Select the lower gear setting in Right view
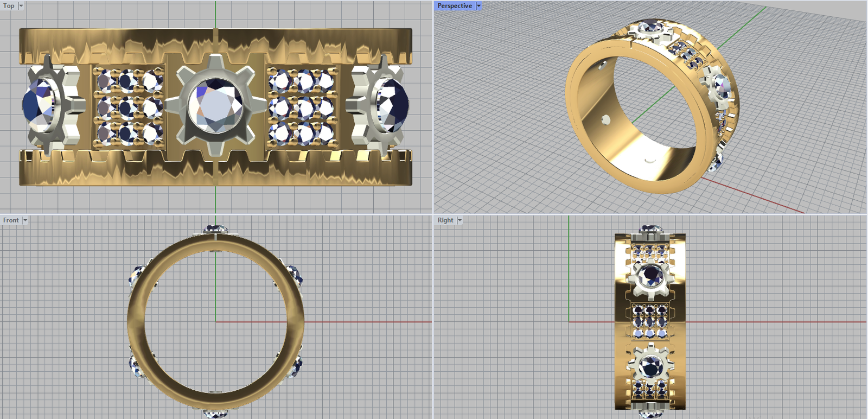Viewport: 868px width, 419px height. point(650,367)
